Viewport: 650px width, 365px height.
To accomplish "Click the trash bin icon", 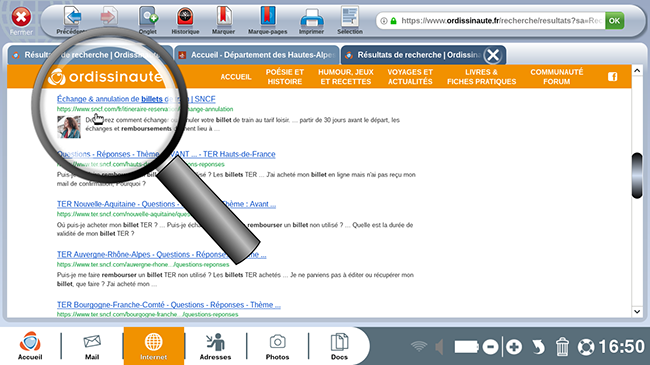I will [x=562, y=347].
